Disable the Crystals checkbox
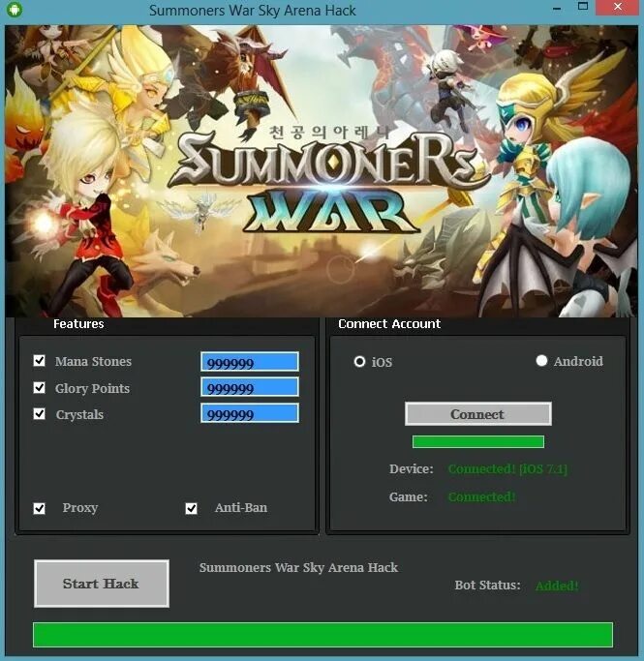The image size is (644, 661). click(x=40, y=413)
